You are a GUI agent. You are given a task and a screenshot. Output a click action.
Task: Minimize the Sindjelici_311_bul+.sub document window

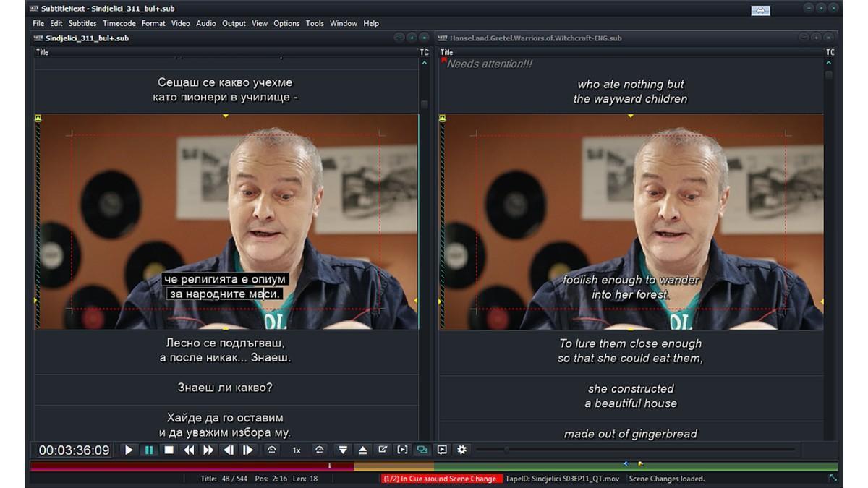point(399,38)
